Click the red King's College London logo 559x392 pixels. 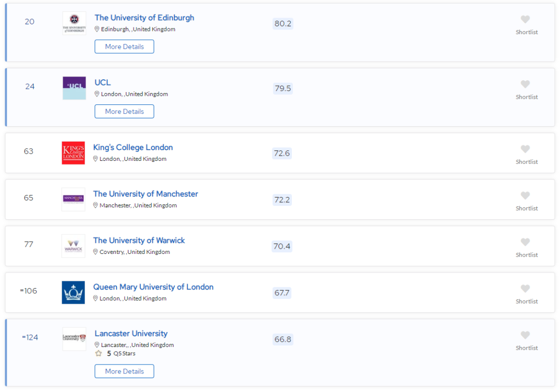(x=73, y=153)
